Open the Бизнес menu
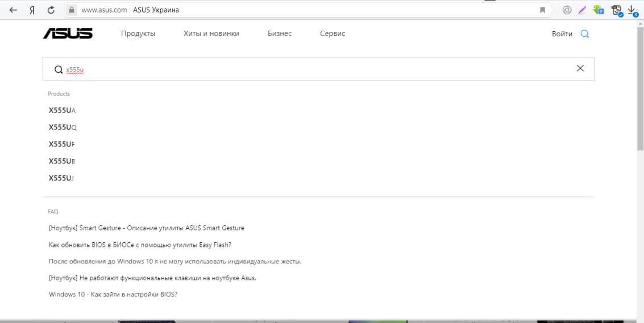 coord(280,33)
